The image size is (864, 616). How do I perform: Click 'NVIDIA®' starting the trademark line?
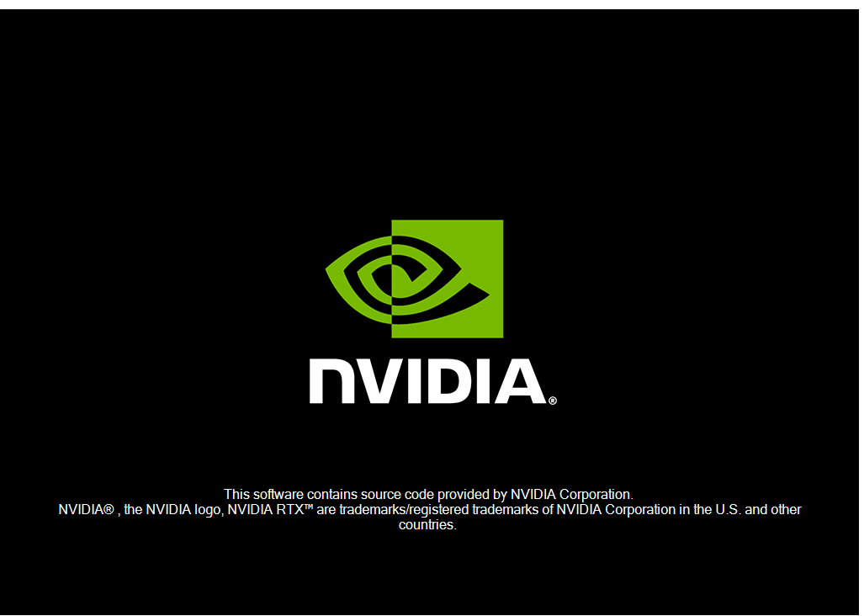click(86, 510)
